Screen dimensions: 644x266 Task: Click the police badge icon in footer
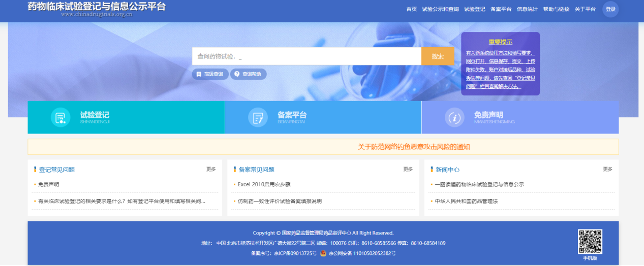(323, 253)
